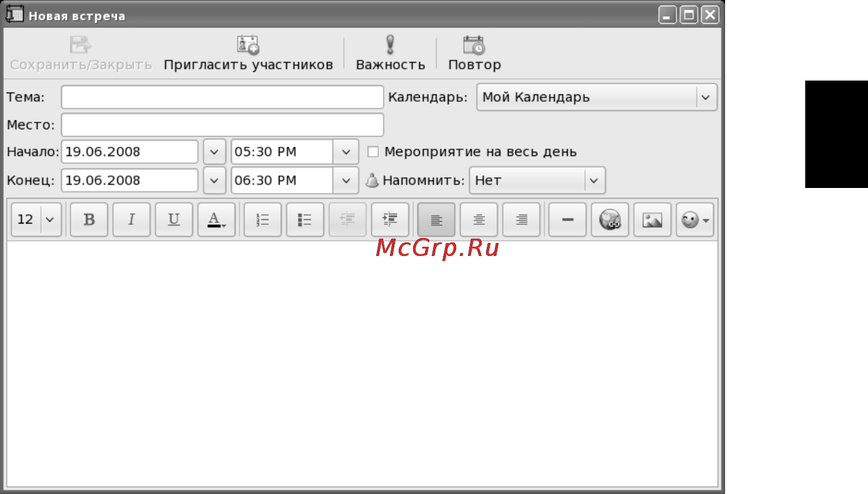Open the smiley emoticon menu

point(695,220)
